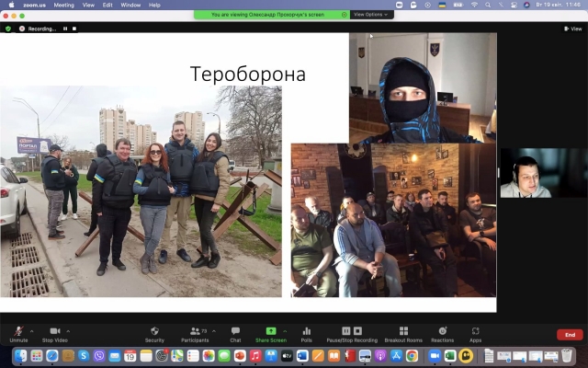
Task: Open Safari from the Dock
Action: point(52,355)
